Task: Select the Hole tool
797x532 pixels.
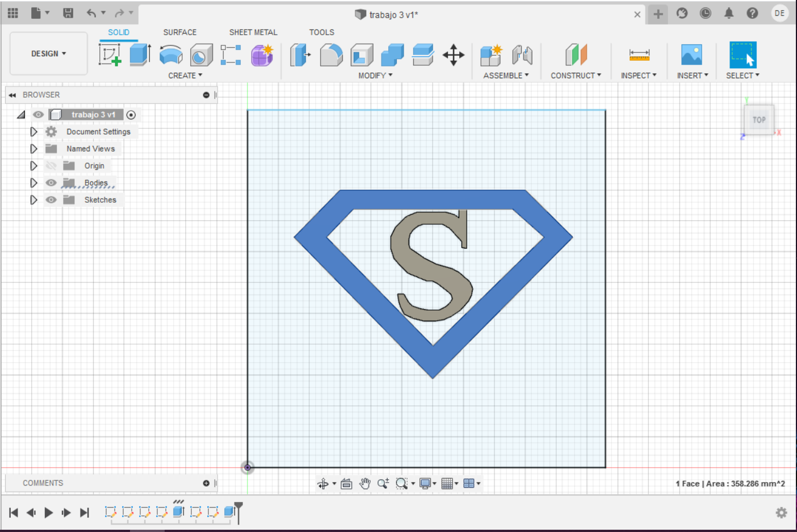Action: (x=201, y=55)
